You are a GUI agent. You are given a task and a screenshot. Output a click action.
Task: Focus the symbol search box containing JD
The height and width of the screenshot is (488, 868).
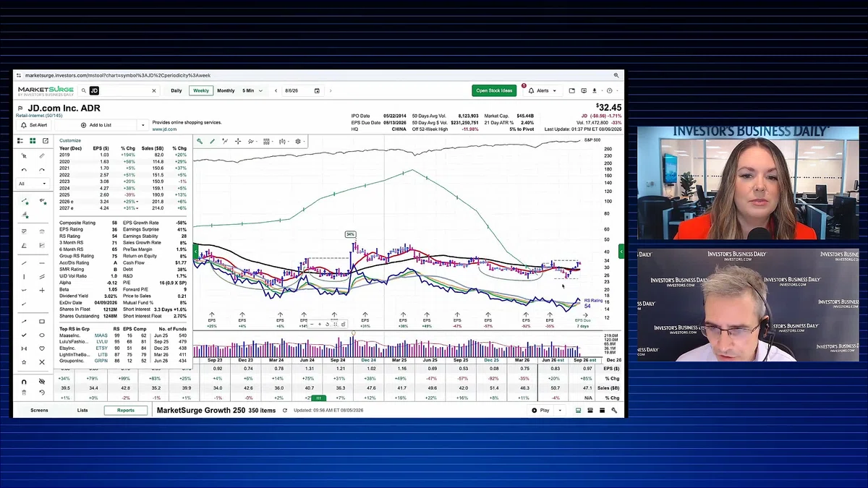pos(119,91)
